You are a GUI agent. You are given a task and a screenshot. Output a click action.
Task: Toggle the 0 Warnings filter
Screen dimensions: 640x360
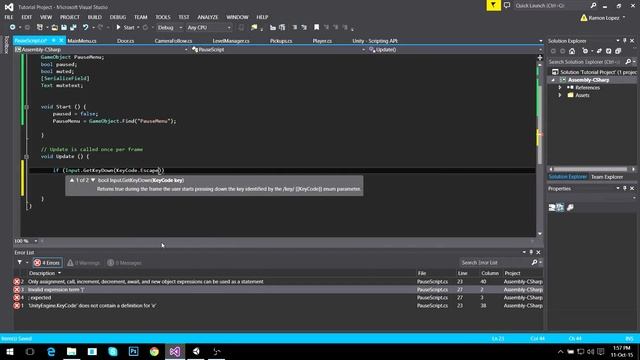84,263
